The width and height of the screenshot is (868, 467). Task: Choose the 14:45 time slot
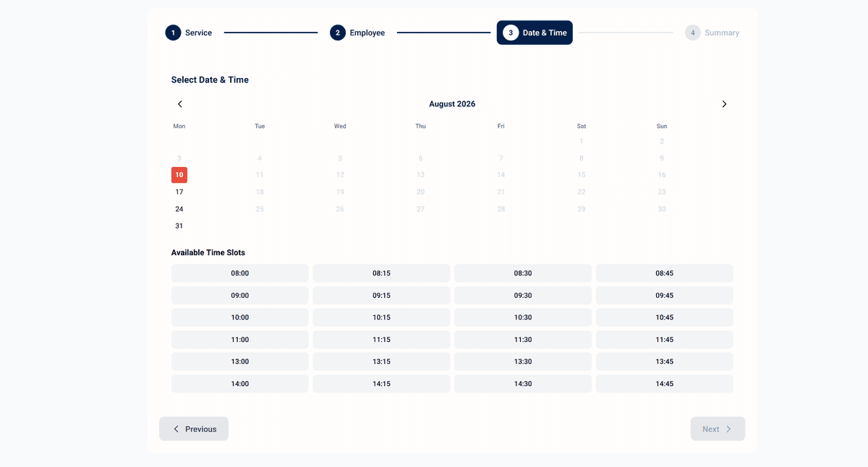[x=665, y=384]
